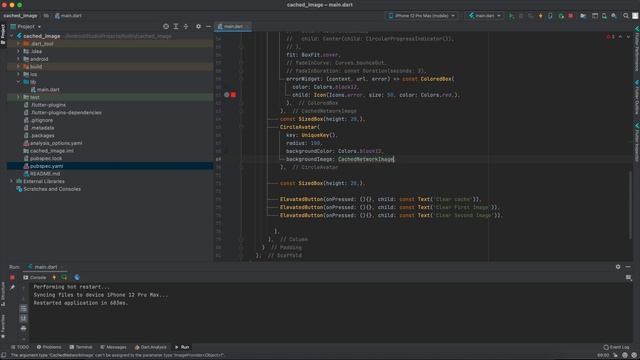This screenshot has width=640, height=360.
Task: Select README.md in project tree
Action: pyautogui.click(x=42, y=174)
